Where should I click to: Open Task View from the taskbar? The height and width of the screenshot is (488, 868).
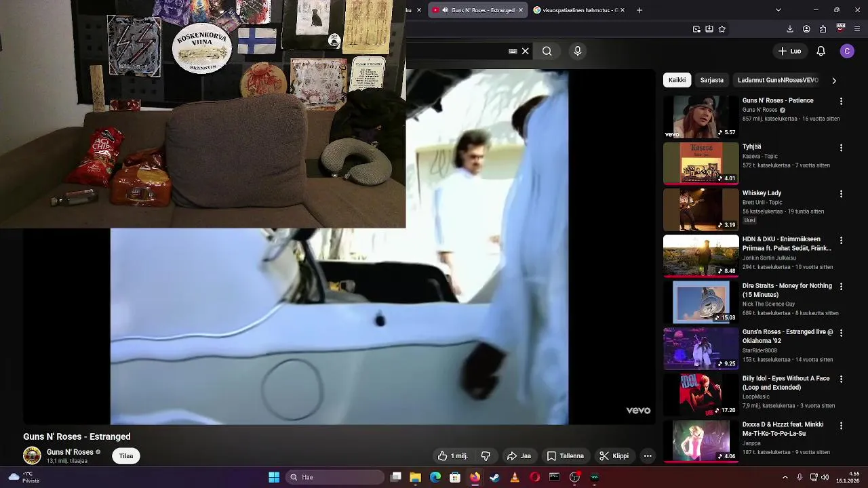pyautogui.click(x=396, y=477)
